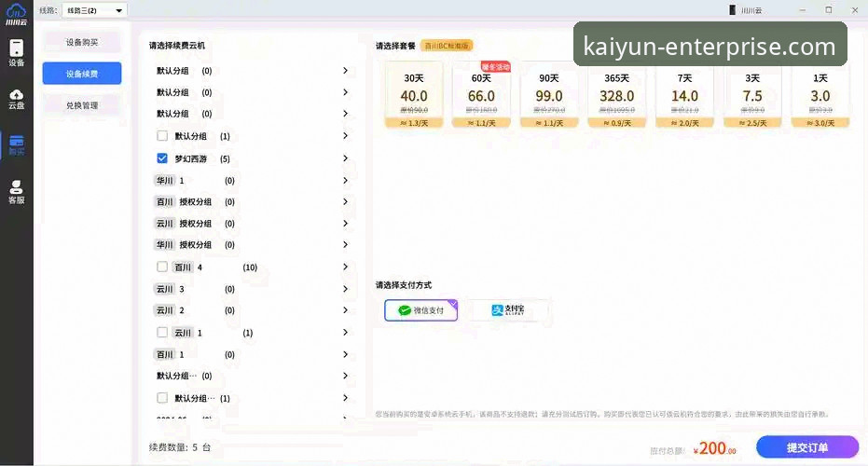
Task: Check the 云川 1 group checkbox
Action: (162, 332)
